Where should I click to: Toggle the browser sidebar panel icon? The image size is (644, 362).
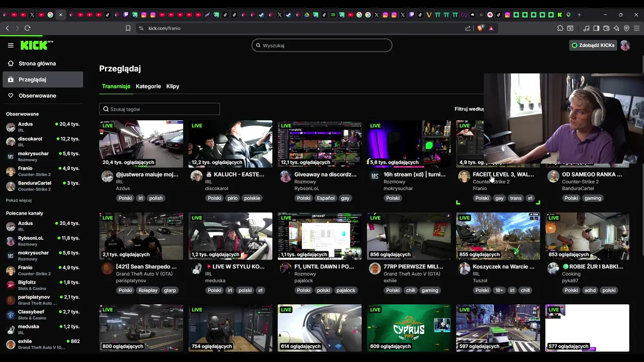(x=596, y=28)
